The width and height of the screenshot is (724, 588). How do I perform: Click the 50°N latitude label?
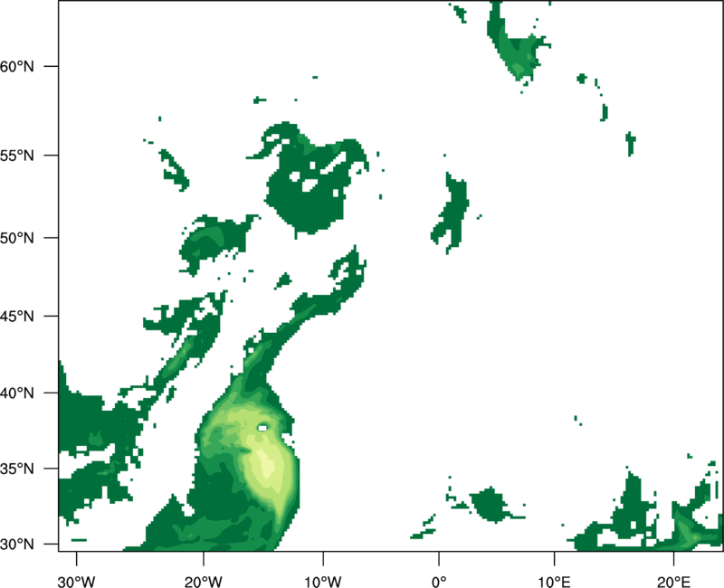[x=17, y=238]
